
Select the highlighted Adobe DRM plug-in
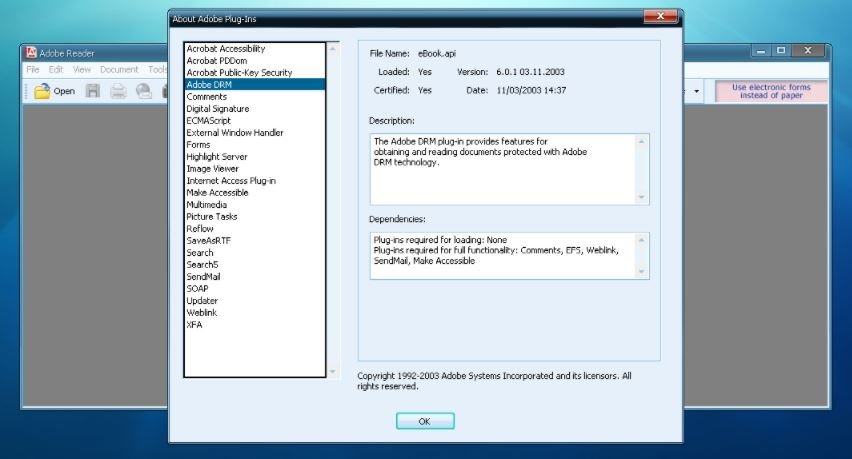(x=255, y=85)
